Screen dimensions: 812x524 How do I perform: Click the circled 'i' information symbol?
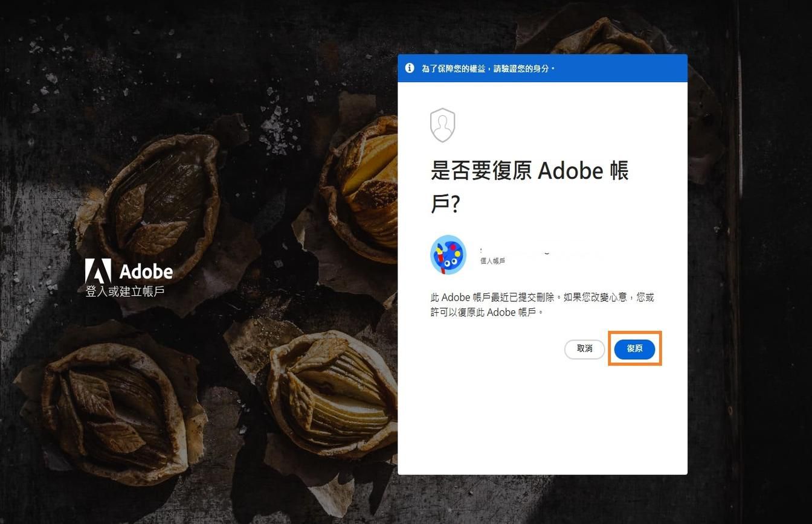[408, 68]
